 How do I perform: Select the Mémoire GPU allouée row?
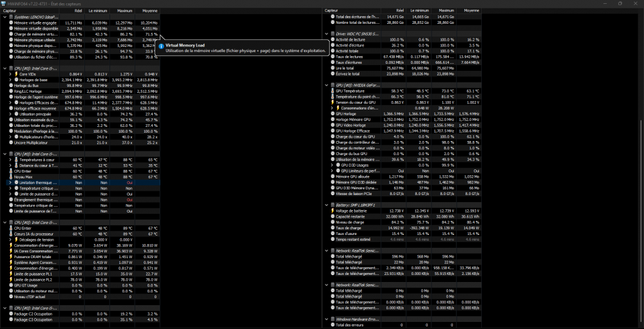click(402, 176)
